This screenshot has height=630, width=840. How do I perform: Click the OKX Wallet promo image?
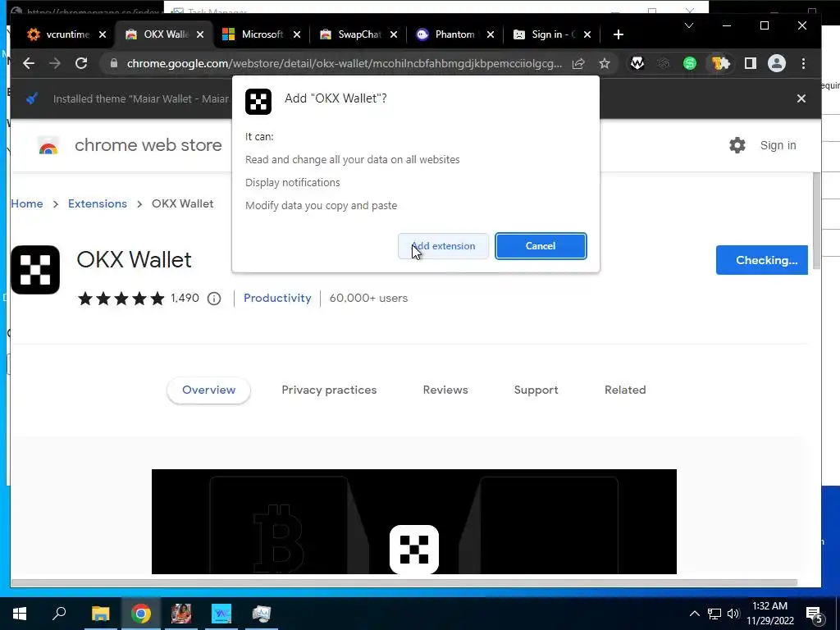[414, 521]
